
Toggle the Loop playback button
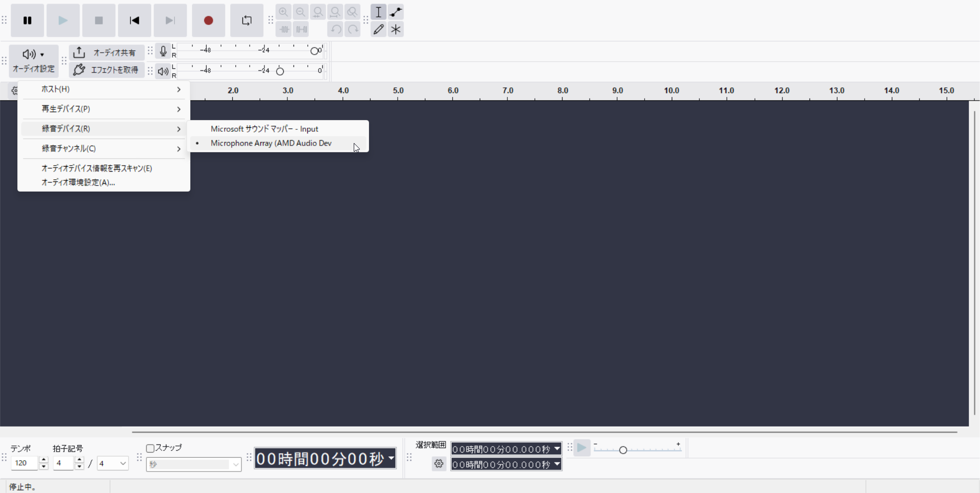[x=247, y=20]
